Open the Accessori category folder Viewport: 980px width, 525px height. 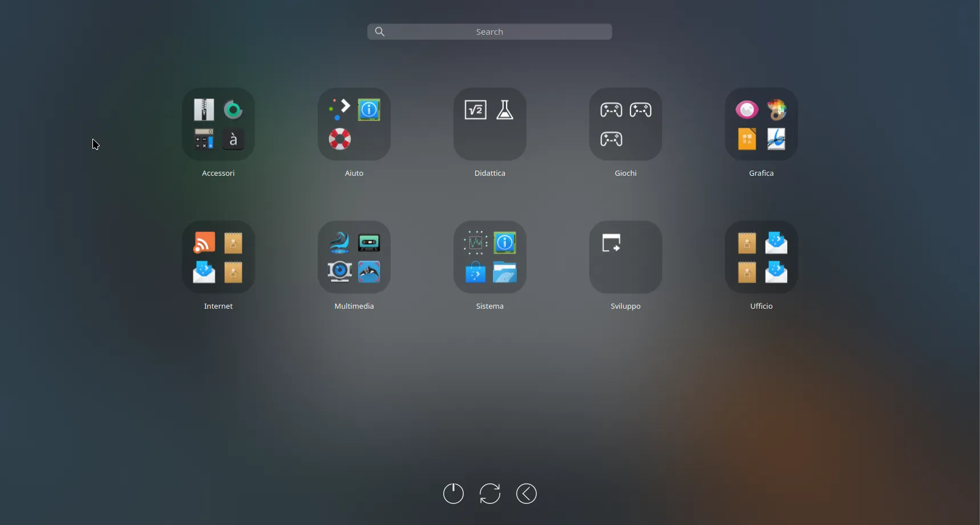tap(218, 124)
